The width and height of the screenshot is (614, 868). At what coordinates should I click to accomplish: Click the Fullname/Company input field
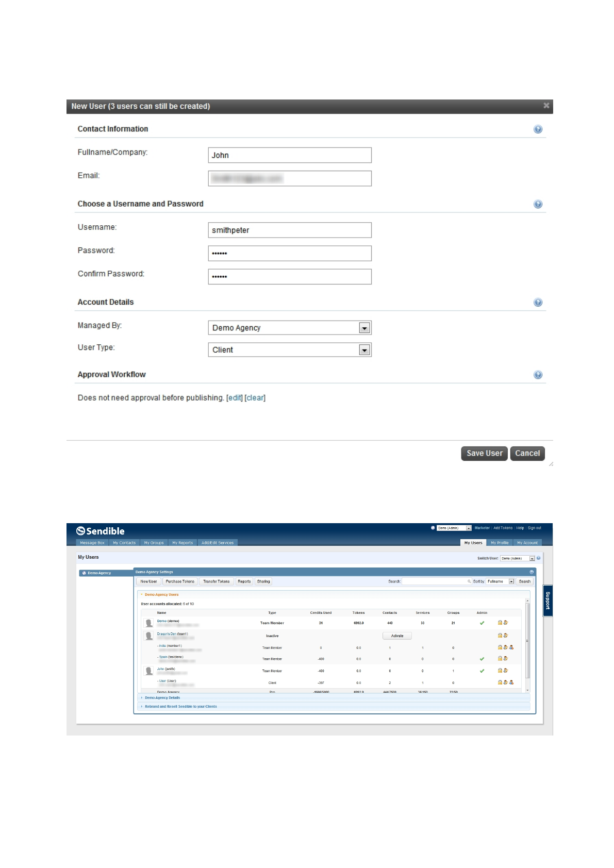click(290, 155)
